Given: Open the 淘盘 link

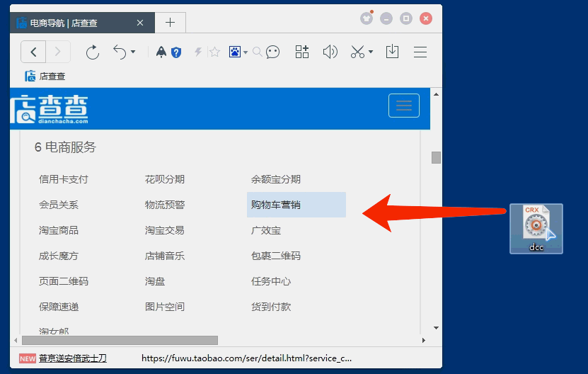Looking at the screenshot, I should point(155,282).
